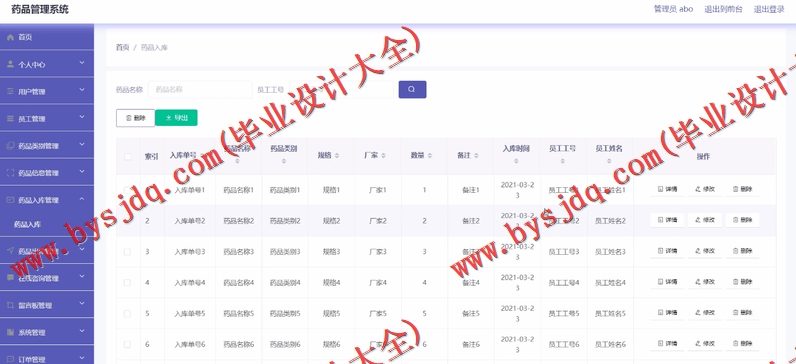Click the icon beside 留言板管理
This screenshot has width=796, height=364.
[x=10, y=305]
